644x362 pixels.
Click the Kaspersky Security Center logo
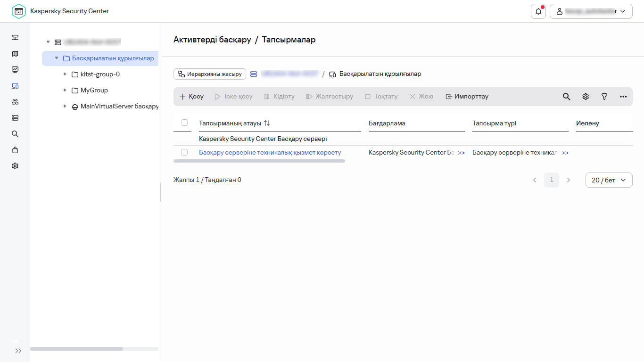(x=19, y=11)
